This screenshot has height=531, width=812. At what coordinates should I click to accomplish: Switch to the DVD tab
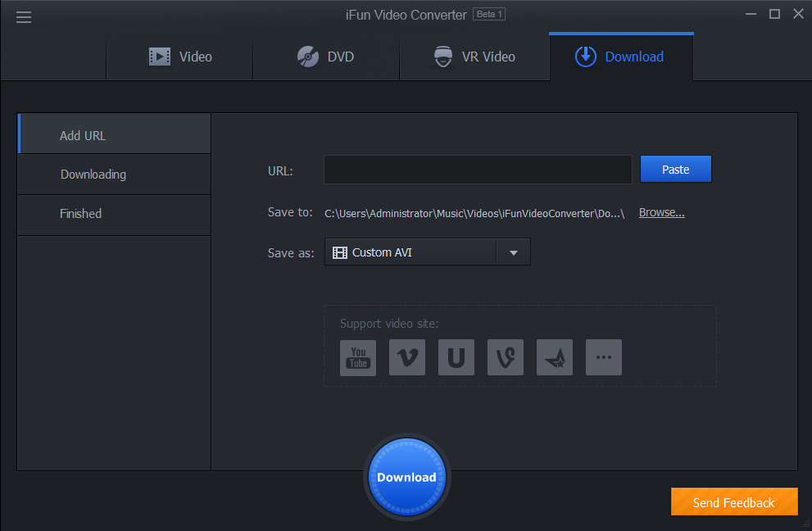[x=326, y=57]
